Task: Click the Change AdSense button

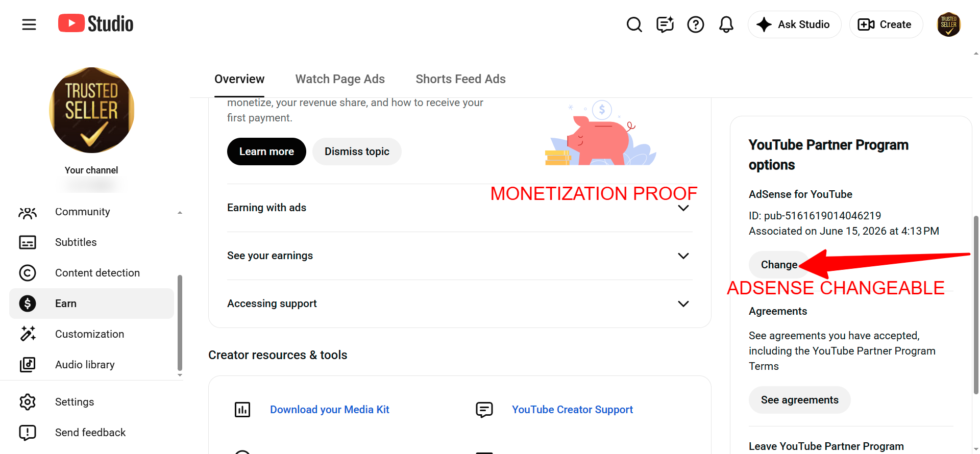Action: (779, 265)
